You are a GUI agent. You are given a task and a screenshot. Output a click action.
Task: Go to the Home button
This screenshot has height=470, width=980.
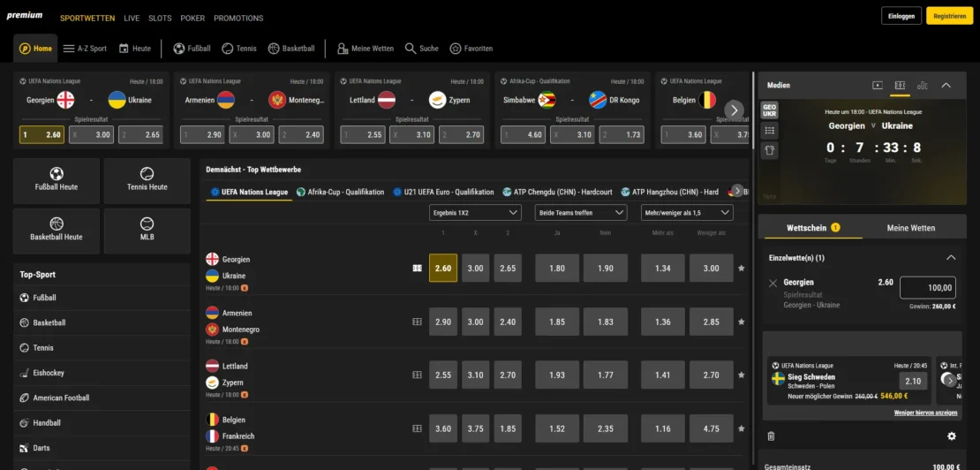click(x=35, y=48)
